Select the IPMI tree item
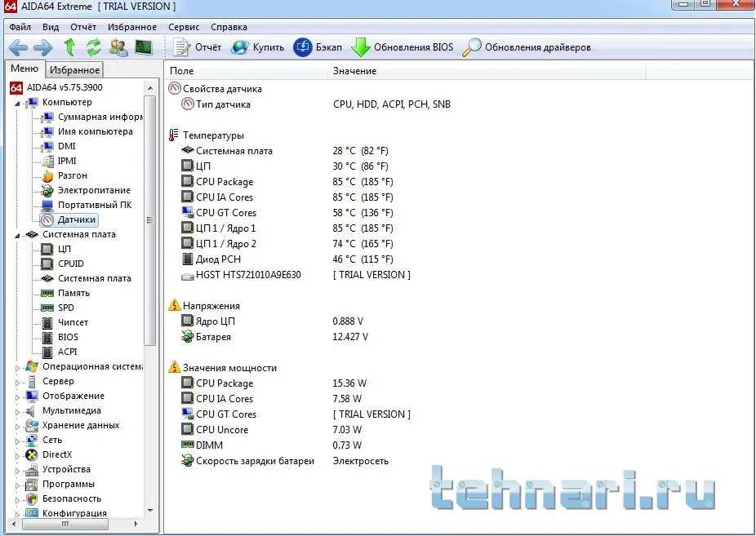Screen dimensions: 756x536 [59, 161]
